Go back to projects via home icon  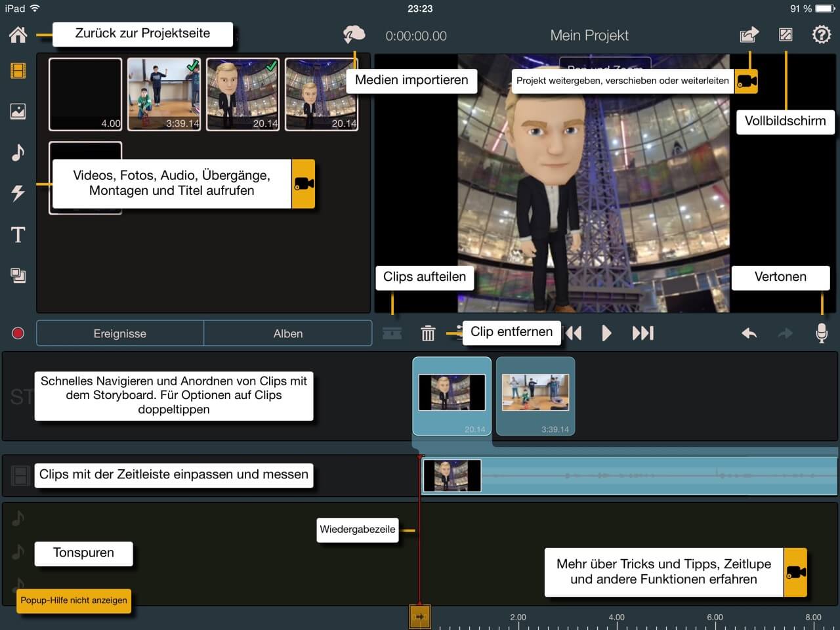[18, 35]
